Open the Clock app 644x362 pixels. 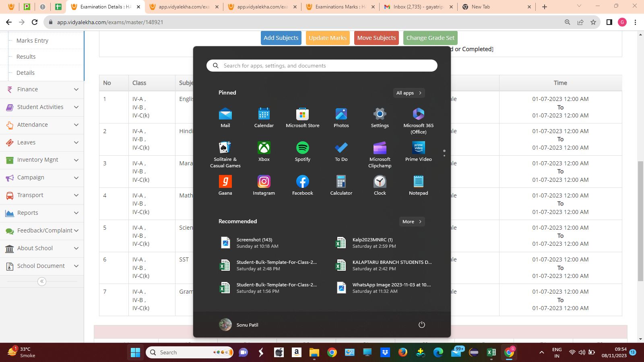coord(380,185)
